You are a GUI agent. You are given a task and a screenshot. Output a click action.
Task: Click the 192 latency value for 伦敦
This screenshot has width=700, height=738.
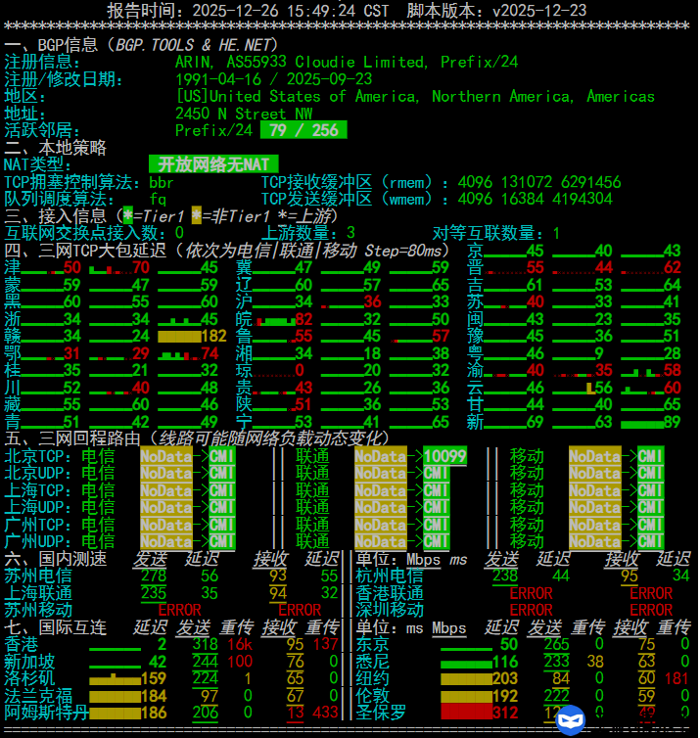click(x=505, y=696)
